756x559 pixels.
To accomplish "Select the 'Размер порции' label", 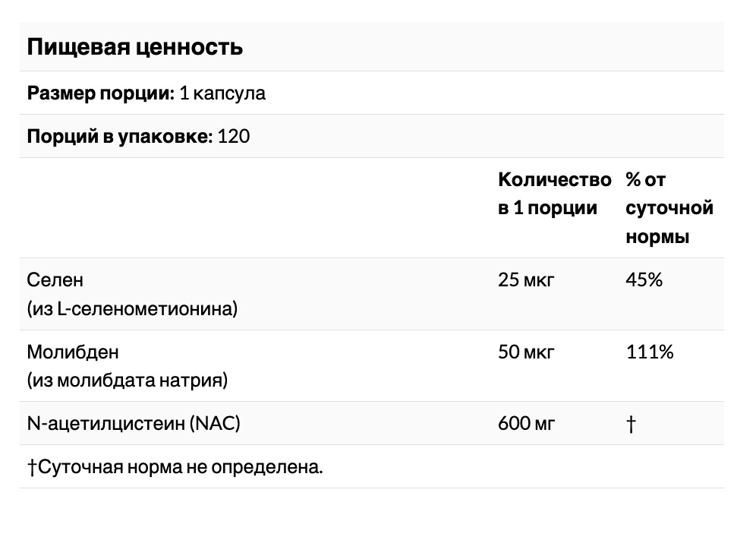I will [101, 93].
